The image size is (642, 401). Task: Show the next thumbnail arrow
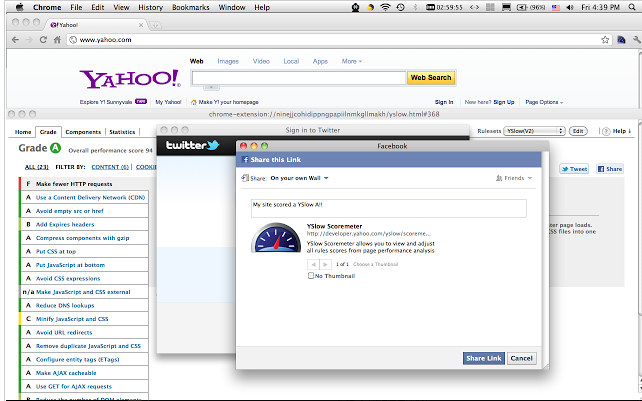pyautogui.click(x=326, y=264)
